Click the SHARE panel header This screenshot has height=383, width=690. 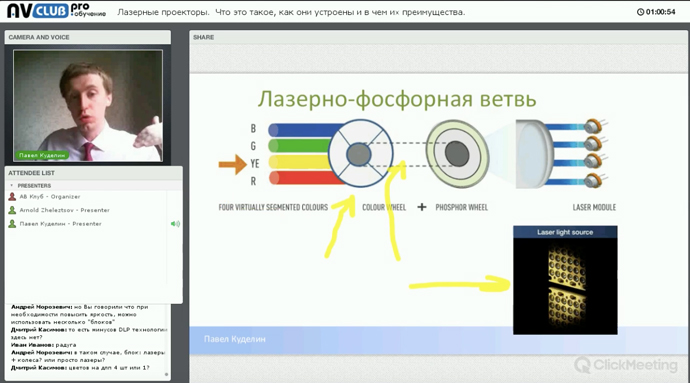[x=439, y=37]
